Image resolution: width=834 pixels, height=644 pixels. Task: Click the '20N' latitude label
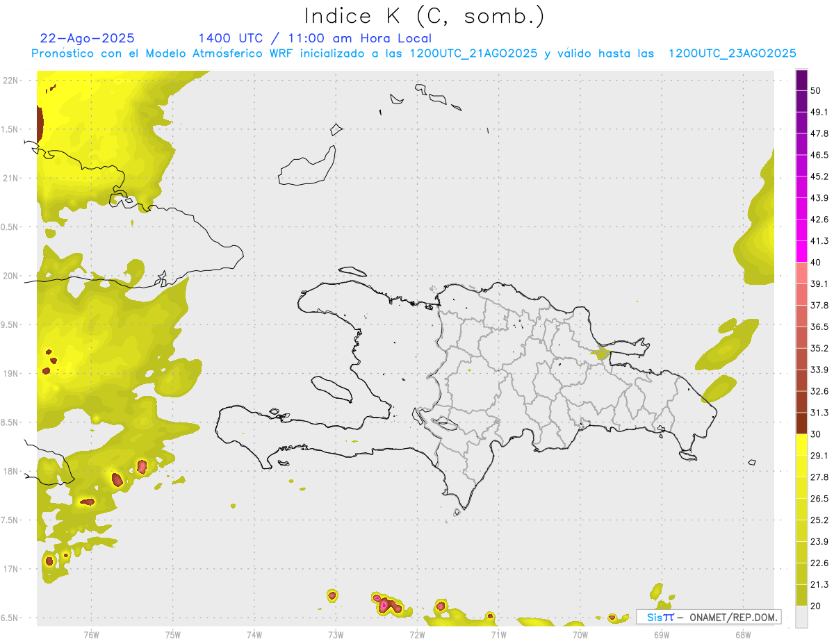10,276
